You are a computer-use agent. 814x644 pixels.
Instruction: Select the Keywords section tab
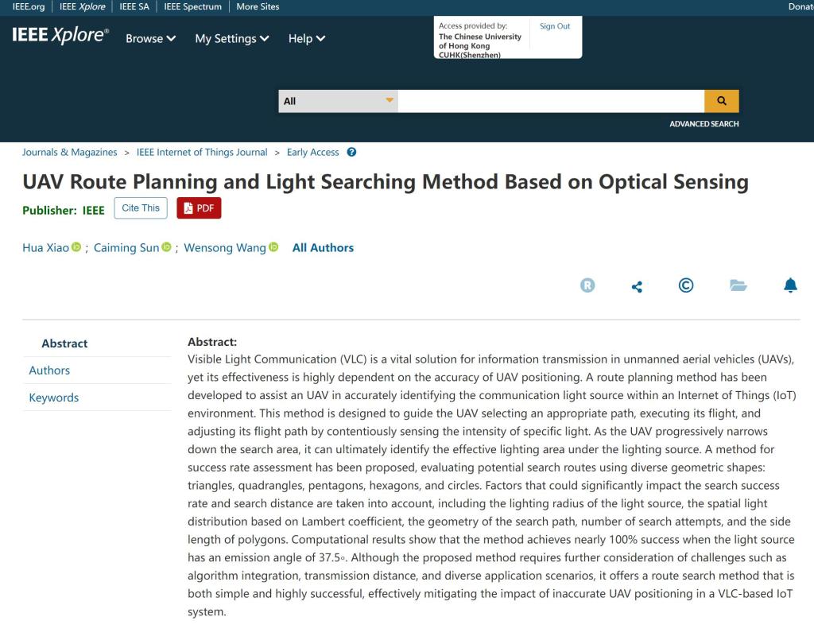pos(53,398)
